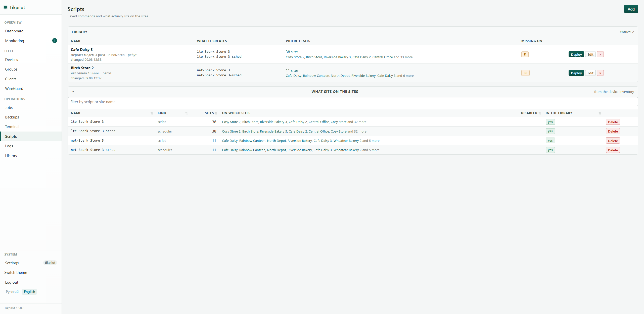Open the Backups page
644x314 pixels.
(31, 117)
